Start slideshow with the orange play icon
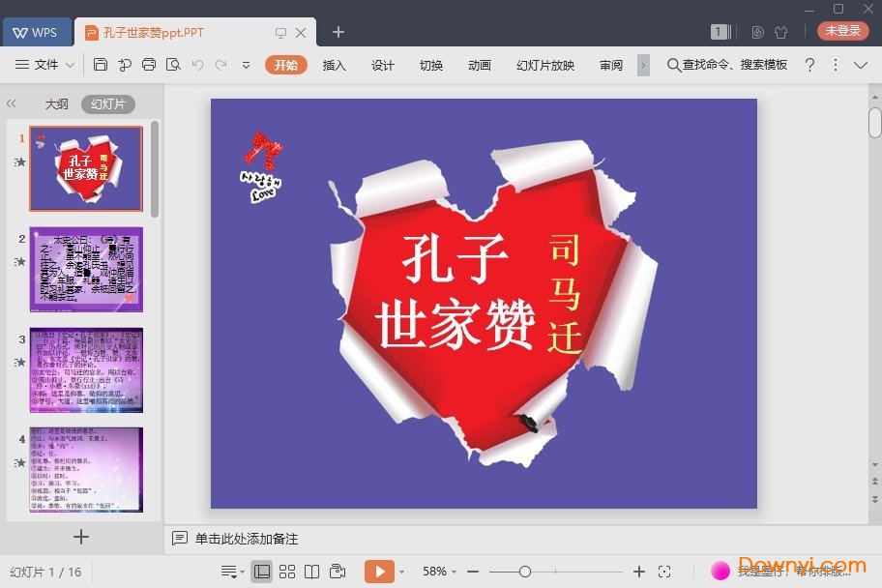 [x=381, y=571]
